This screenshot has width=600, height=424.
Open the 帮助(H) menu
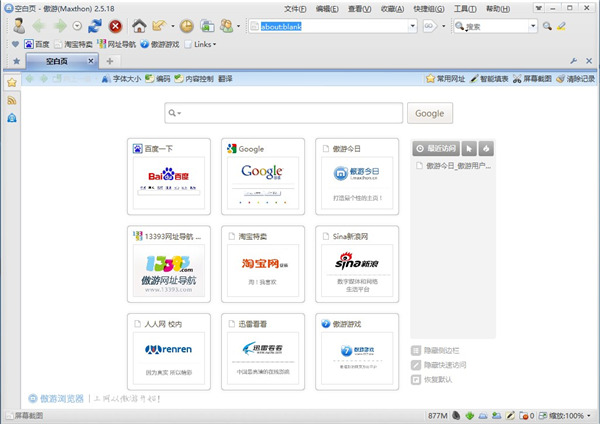[498, 9]
